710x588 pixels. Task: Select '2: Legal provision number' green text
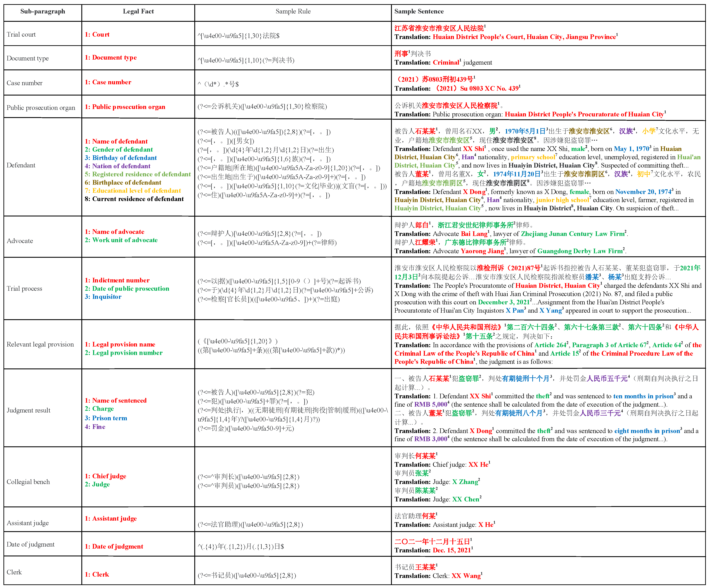pos(123,353)
